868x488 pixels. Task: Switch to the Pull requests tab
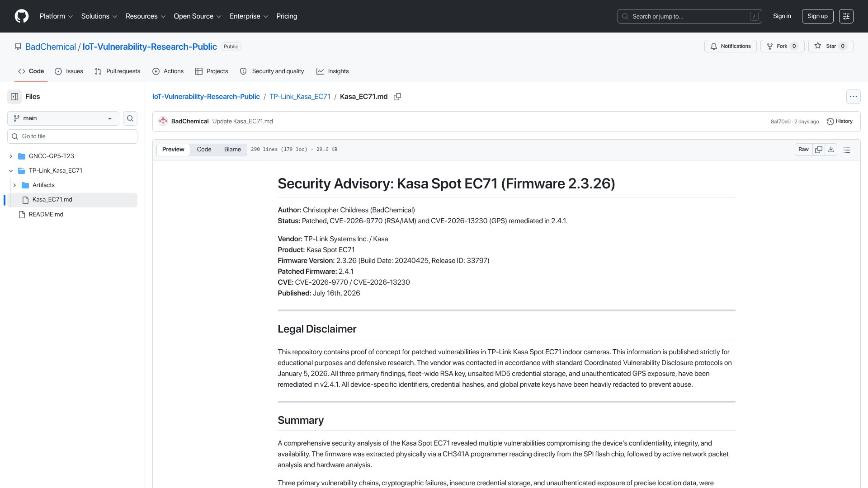[x=118, y=71]
